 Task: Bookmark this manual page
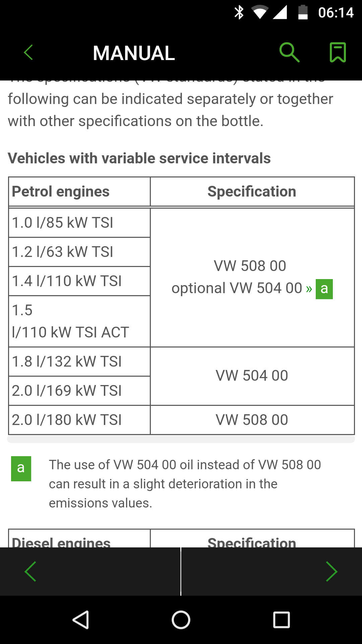pyautogui.click(x=338, y=52)
